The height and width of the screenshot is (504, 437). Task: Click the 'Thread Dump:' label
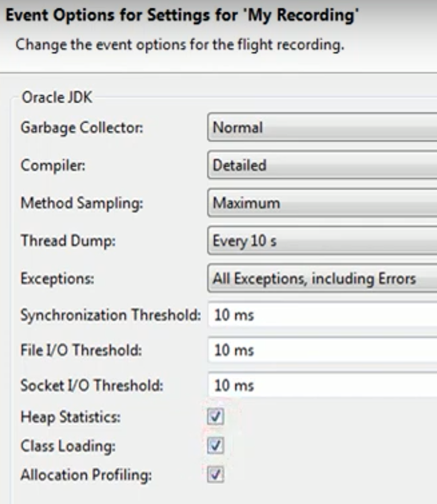point(68,241)
